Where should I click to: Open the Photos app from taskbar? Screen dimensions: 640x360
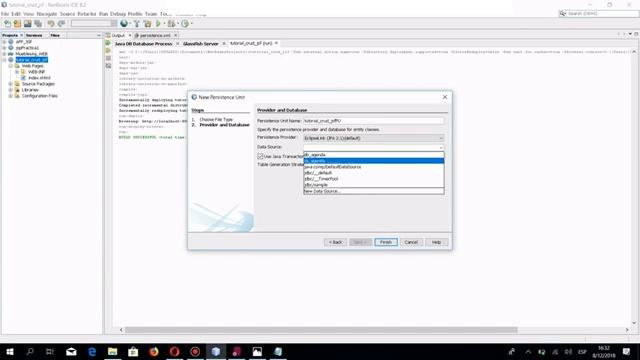click(257, 351)
